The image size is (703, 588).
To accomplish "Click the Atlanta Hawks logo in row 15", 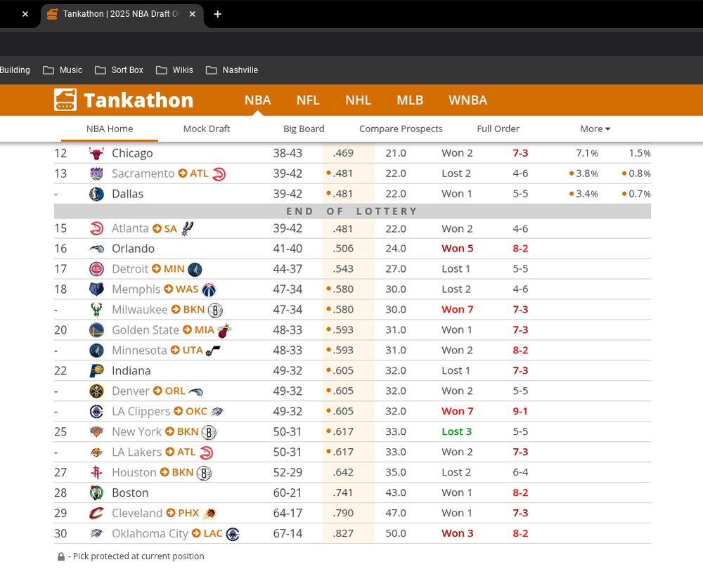I will 96,228.
